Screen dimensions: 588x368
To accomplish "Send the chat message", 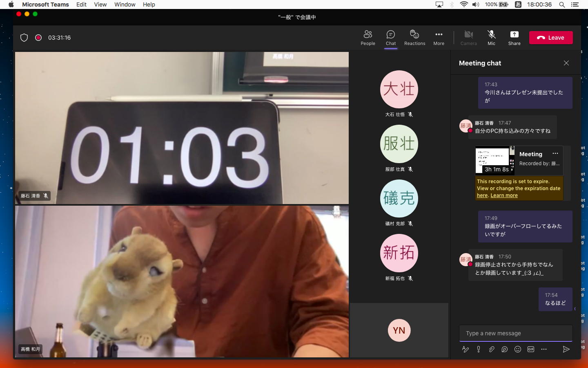I will (x=566, y=349).
